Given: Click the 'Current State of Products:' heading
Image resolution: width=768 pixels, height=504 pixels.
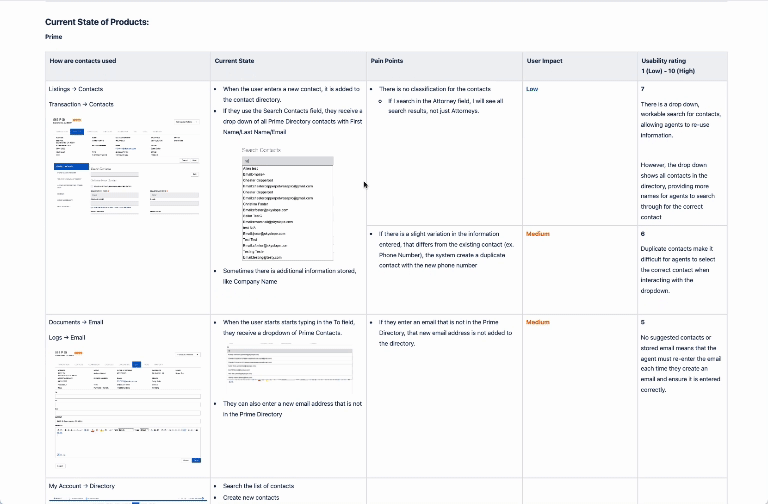Looking at the screenshot, I should coord(97,21).
